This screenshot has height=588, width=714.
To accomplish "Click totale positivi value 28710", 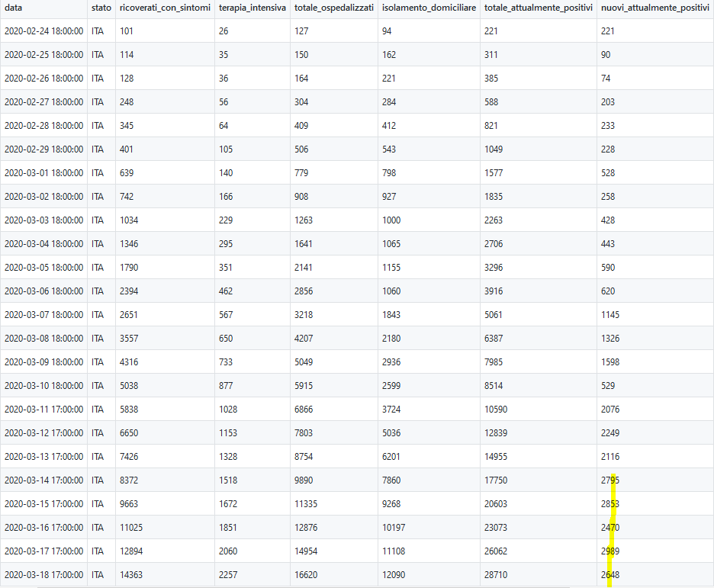I will tap(496, 575).
